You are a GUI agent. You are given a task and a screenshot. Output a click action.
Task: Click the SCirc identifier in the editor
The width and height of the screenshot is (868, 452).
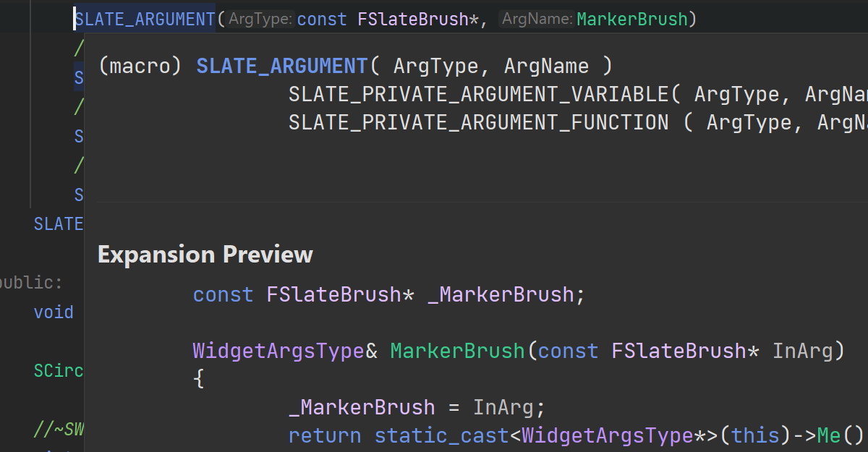pyautogui.click(x=59, y=372)
